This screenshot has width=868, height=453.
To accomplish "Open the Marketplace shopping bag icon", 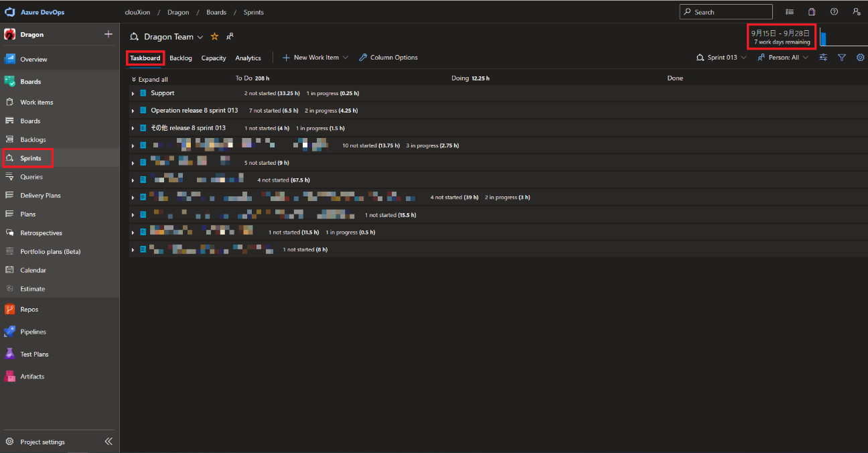I will click(x=812, y=12).
